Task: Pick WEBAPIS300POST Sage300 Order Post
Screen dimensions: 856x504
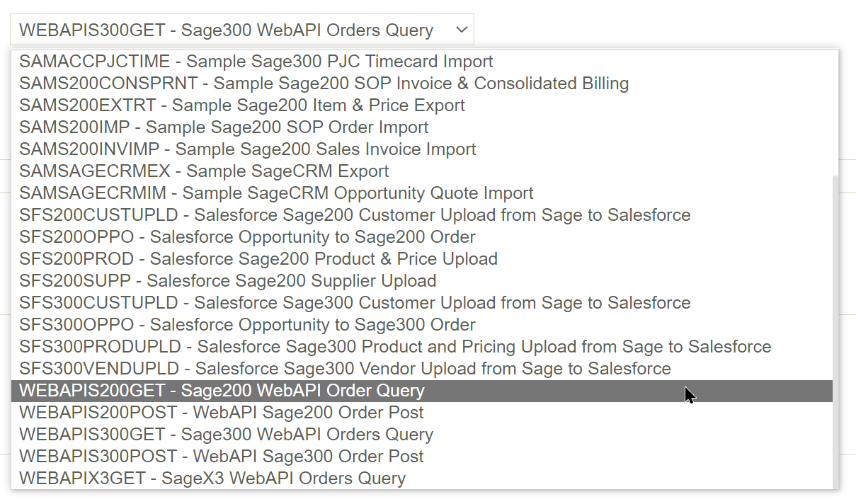Action: click(222, 457)
